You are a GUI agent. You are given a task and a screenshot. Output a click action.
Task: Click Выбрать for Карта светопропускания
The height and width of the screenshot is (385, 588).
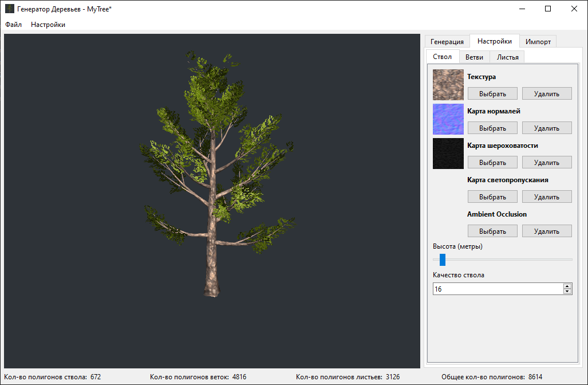tap(492, 197)
